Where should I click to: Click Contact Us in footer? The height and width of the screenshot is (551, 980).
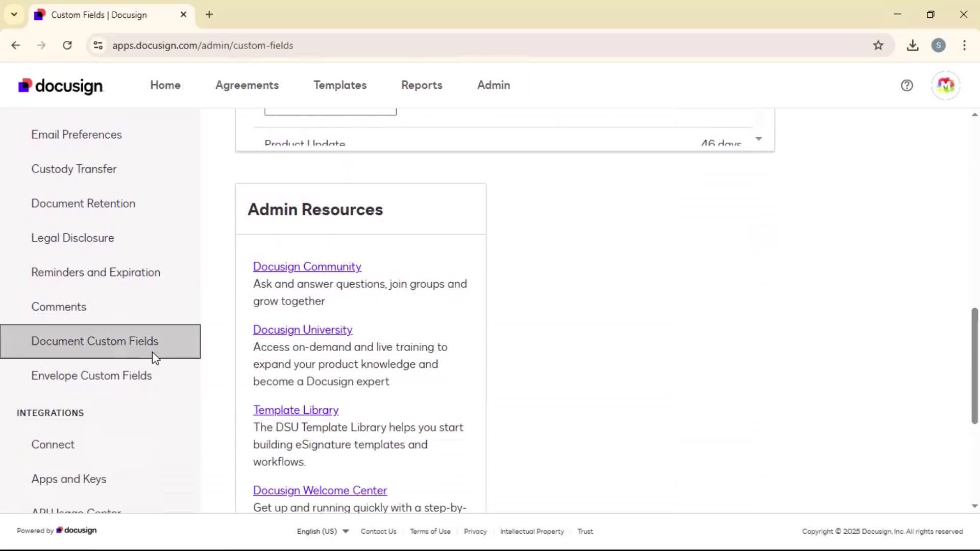pyautogui.click(x=379, y=531)
